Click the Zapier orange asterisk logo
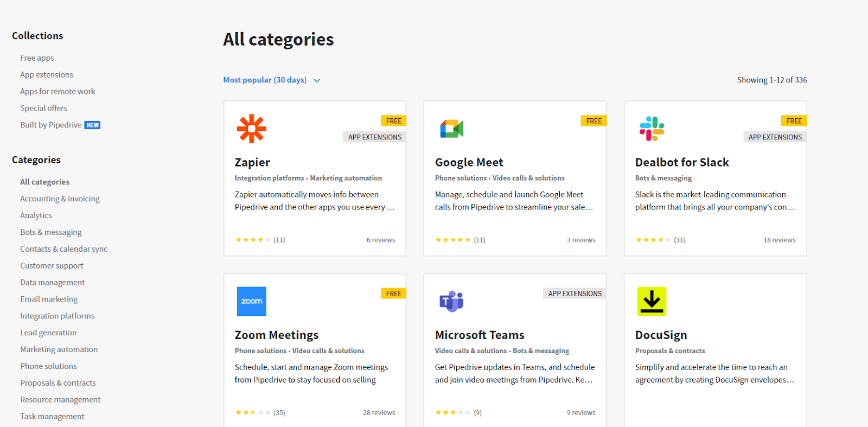The height and width of the screenshot is (427, 868). point(252,129)
